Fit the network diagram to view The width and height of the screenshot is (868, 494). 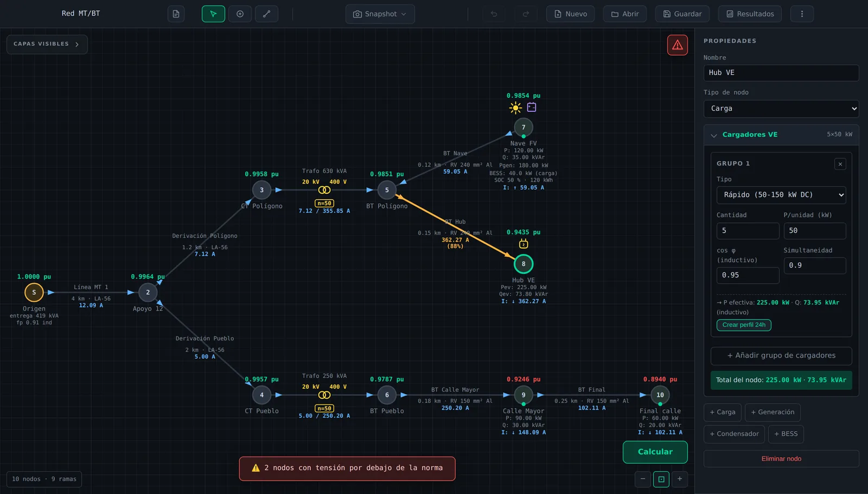[x=661, y=479]
